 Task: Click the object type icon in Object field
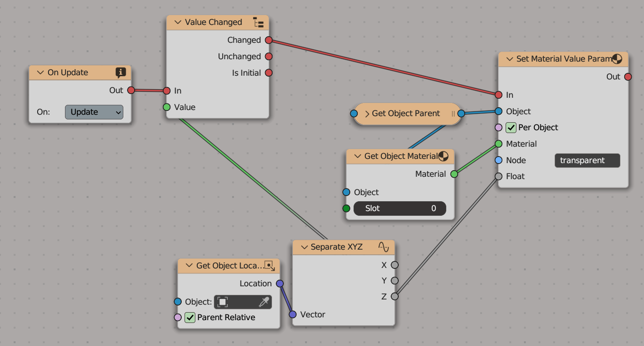(x=223, y=302)
